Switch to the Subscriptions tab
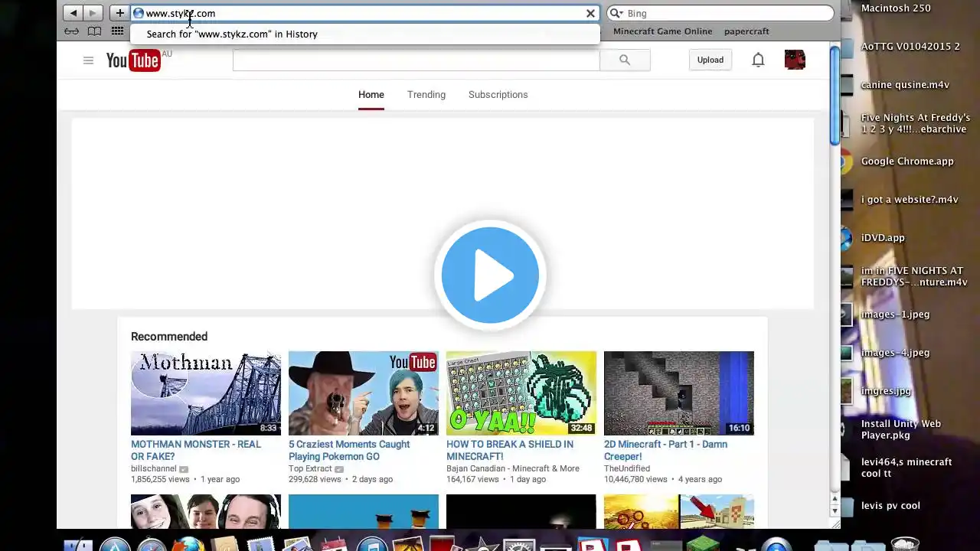The image size is (980, 551). pos(498,94)
